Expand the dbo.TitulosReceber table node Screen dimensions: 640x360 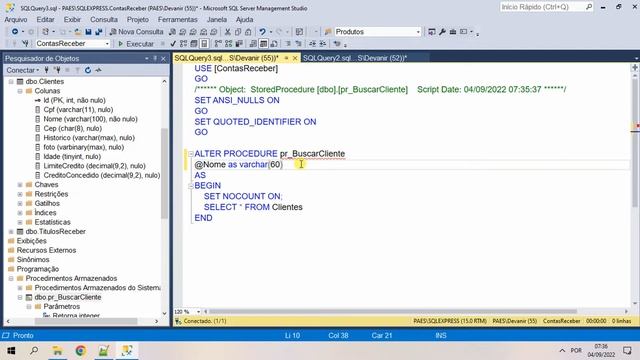tap(11, 232)
